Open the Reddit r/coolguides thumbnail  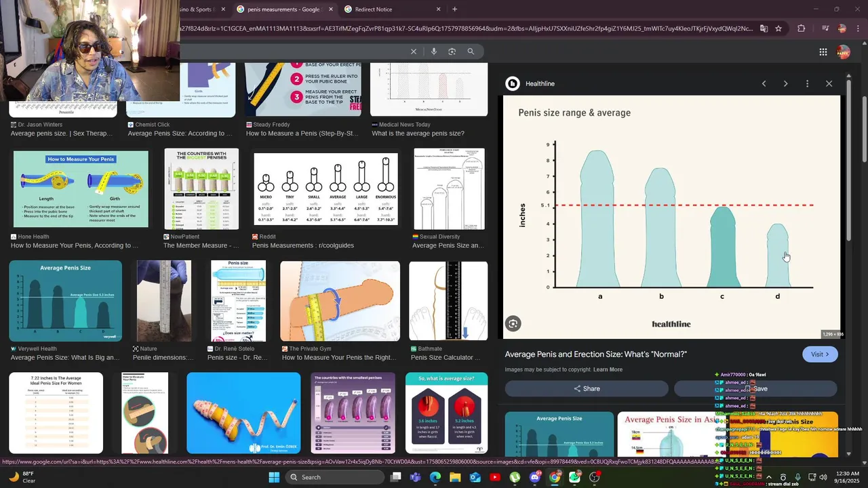point(326,189)
